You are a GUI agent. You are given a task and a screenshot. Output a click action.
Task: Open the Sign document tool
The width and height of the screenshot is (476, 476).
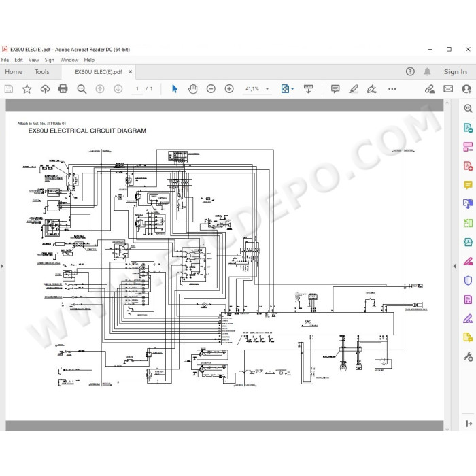coord(371,89)
